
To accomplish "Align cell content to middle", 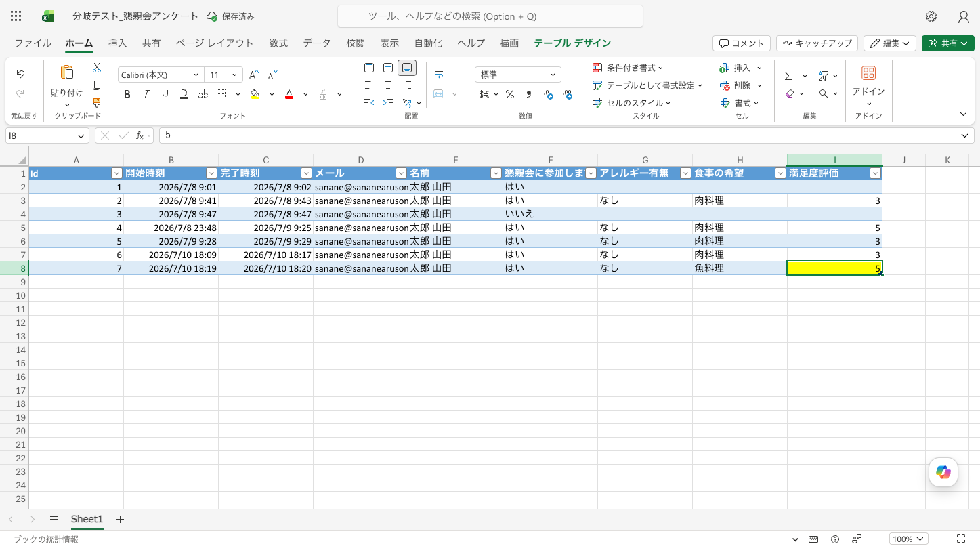I will [388, 68].
